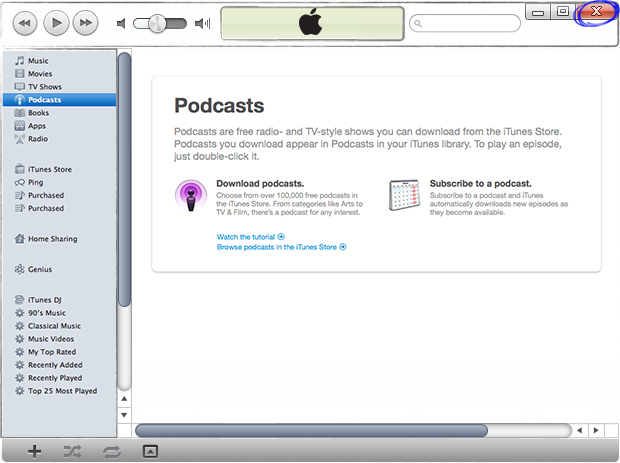Skip ahead with the fast-forward button
This screenshot has width=620, height=463.
click(86, 23)
